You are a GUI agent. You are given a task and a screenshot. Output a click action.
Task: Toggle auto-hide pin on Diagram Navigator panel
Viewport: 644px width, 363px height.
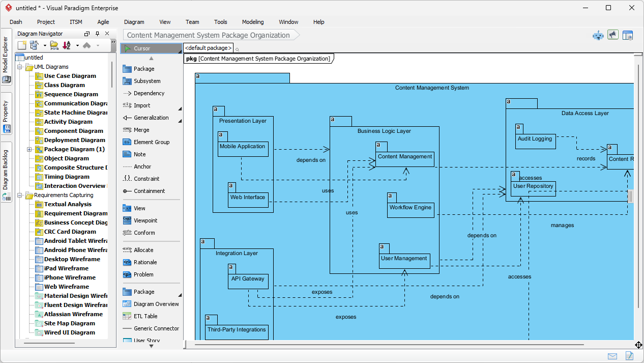pos(97,34)
